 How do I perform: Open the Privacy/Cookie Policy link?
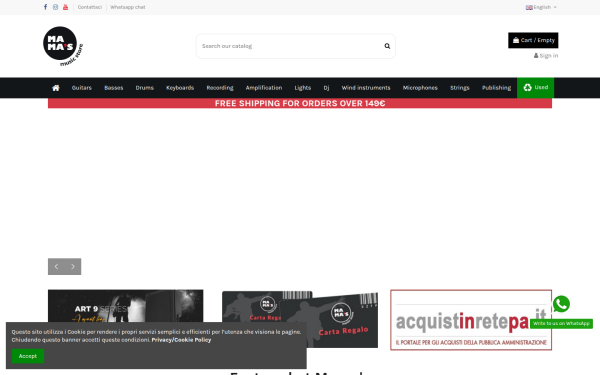181,340
